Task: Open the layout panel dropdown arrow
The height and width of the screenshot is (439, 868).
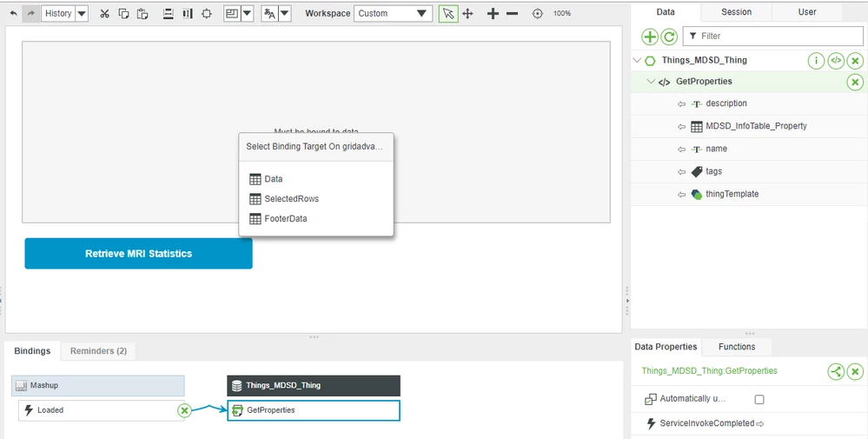Action: 248,13
